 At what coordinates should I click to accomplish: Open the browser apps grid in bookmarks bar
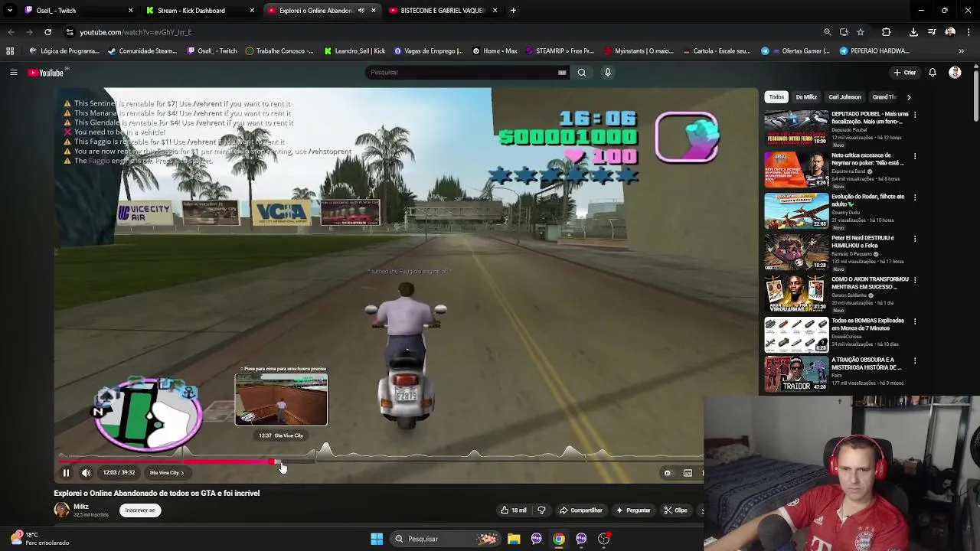click(x=10, y=51)
